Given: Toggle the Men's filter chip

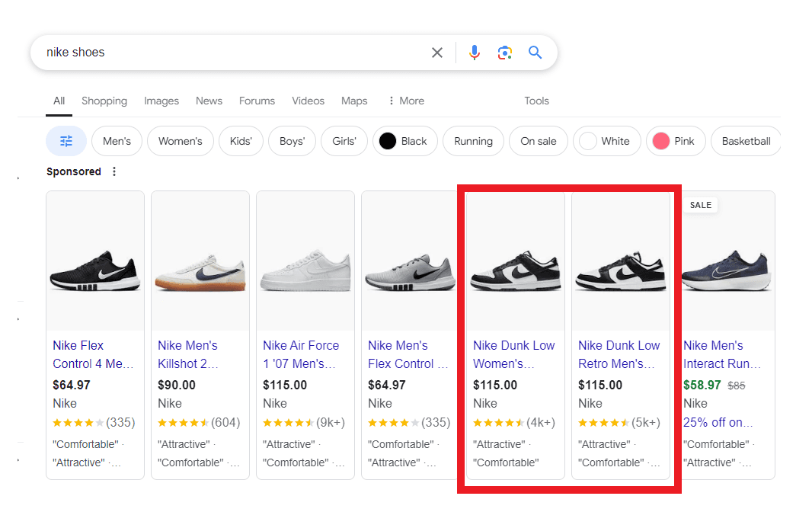Looking at the screenshot, I should click(x=117, y=140).
